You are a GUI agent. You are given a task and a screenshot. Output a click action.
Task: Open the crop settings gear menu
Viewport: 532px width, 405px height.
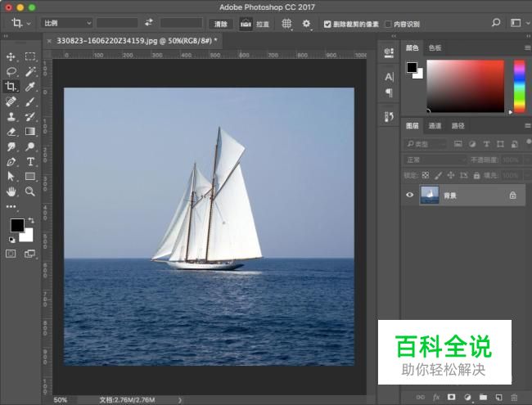pos(307,24)
